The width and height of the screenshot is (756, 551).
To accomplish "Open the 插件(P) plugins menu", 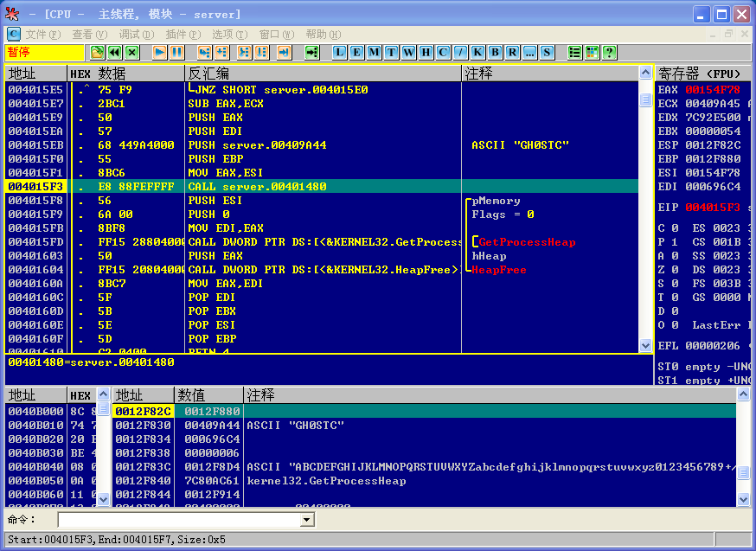I will 183,35.
